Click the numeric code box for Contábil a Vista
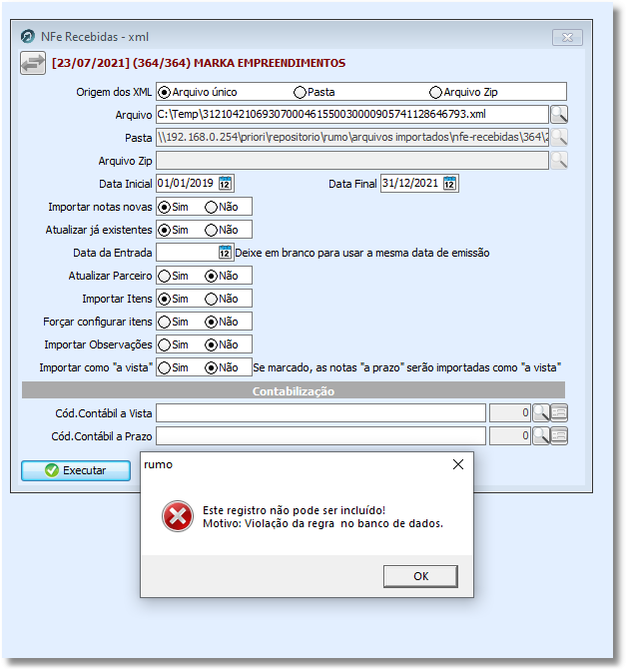 point(510,413)
